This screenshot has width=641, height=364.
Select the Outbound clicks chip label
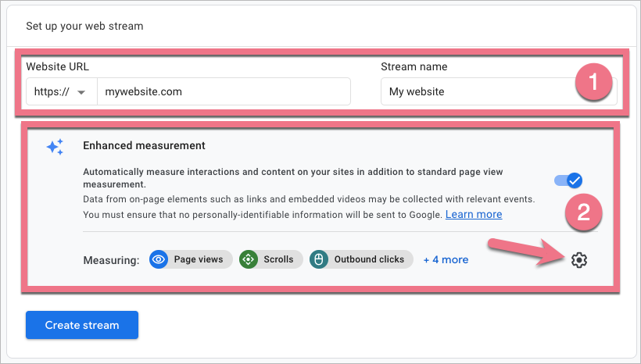click(x=369, y=259)
